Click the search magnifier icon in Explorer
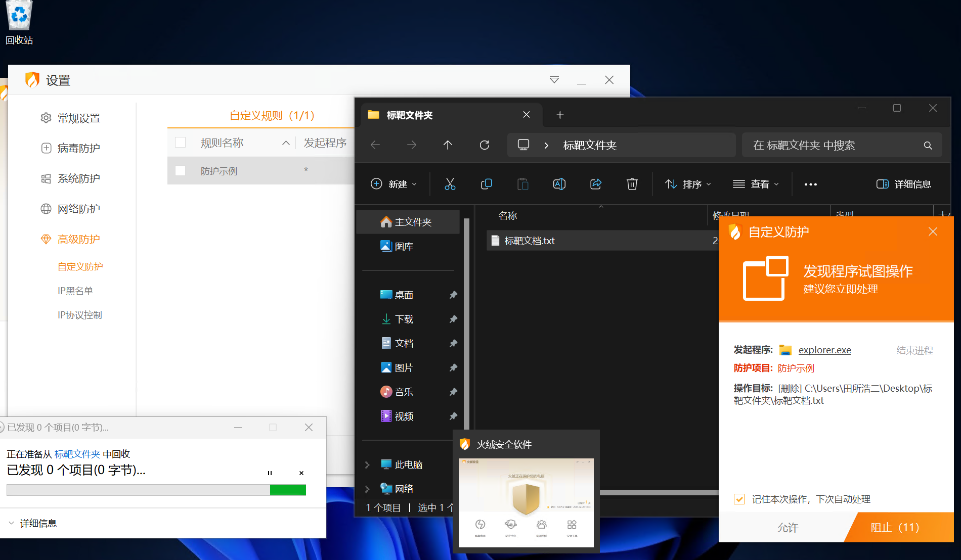Viewport: 961px width, 560px height. click(928, 146)
